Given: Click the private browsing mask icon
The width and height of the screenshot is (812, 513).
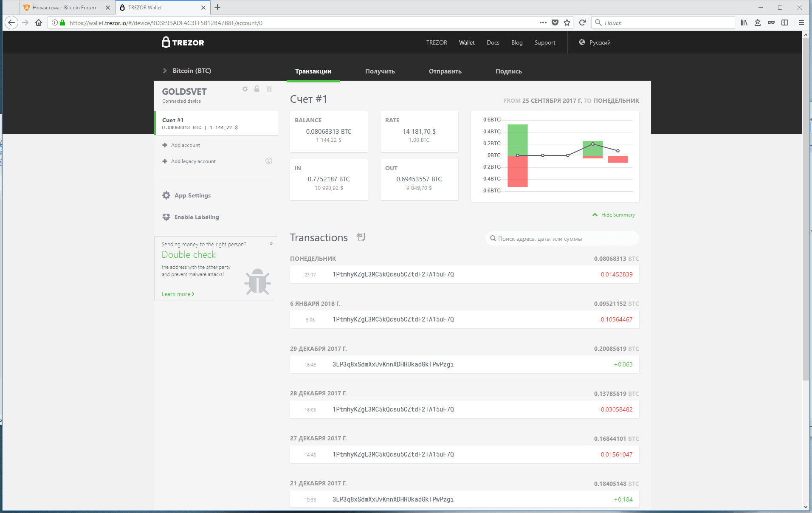Looking at the screenshot, I should click(x=771, y=23).
